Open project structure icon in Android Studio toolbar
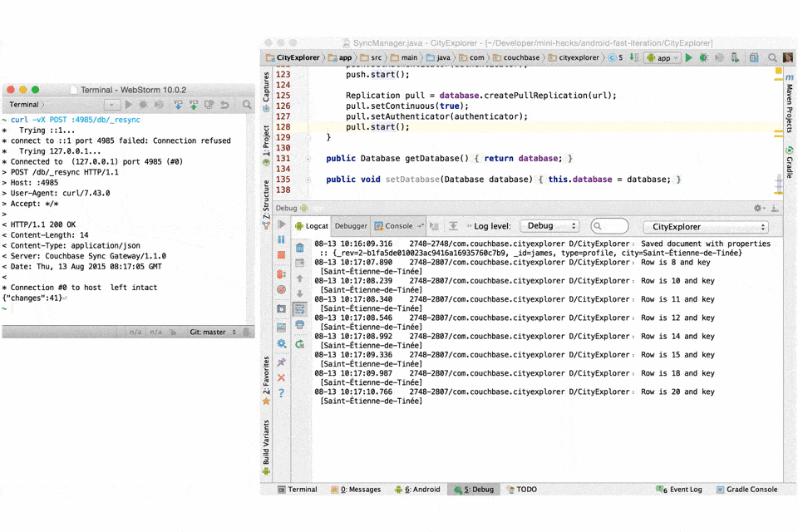798x532 pixels. click(754, 58)
